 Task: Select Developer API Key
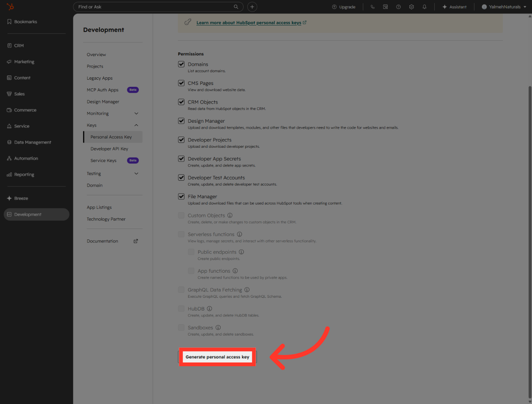(109, 149)
